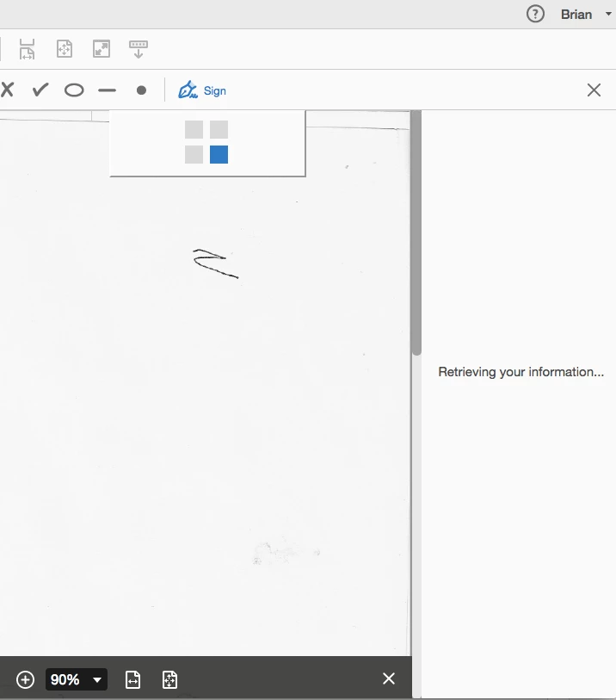
Task: Open the 90% zoom level dropdown
Action: (77, 679)
